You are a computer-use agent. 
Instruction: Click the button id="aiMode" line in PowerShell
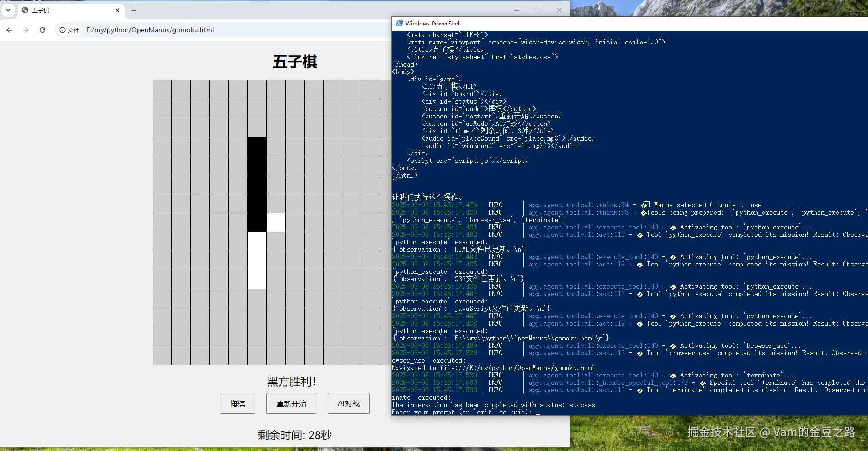[x=486, y=124]
